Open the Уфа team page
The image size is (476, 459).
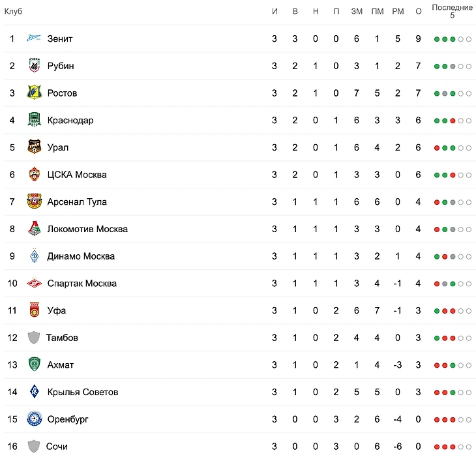pos(57,310)
